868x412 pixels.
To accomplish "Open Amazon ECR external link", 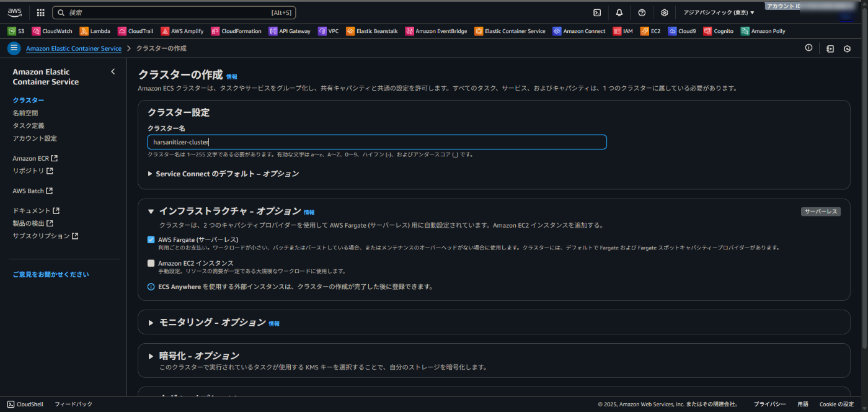I will pos(35,158).
